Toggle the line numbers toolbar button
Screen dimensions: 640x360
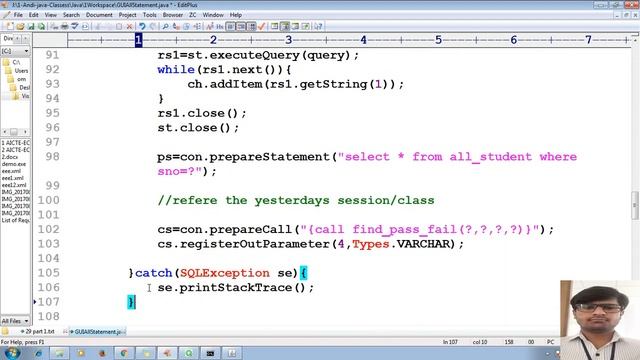pyautogui.click(x=252, y=27)
